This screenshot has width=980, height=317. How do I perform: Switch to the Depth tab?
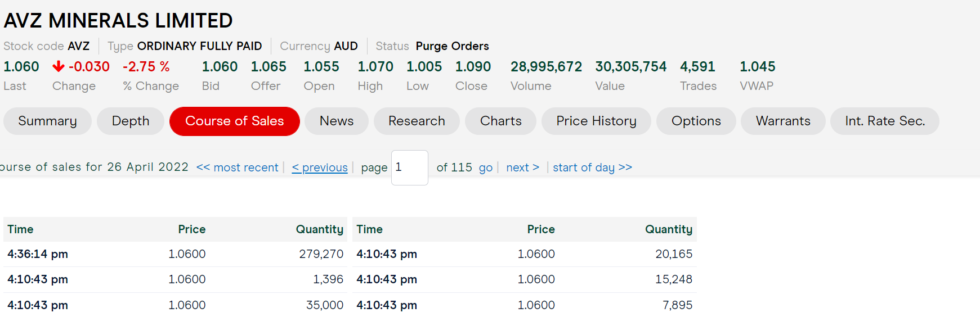click(x=131, y=121)
